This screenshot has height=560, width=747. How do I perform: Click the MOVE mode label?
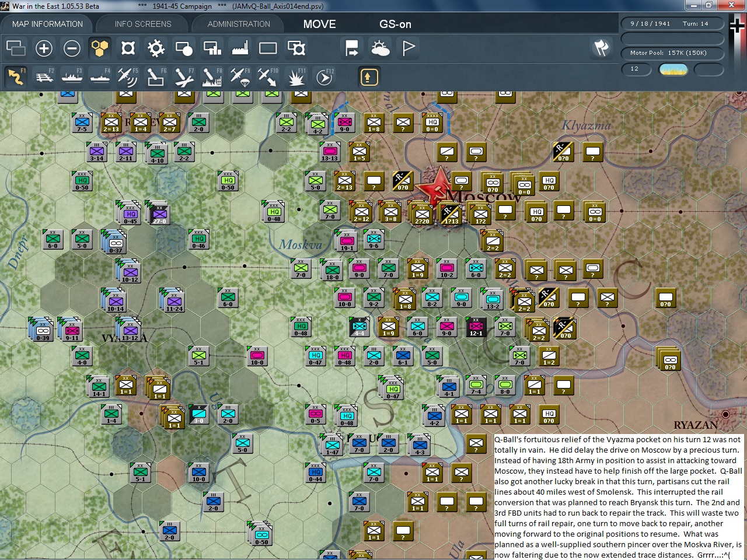click(319, 24)
